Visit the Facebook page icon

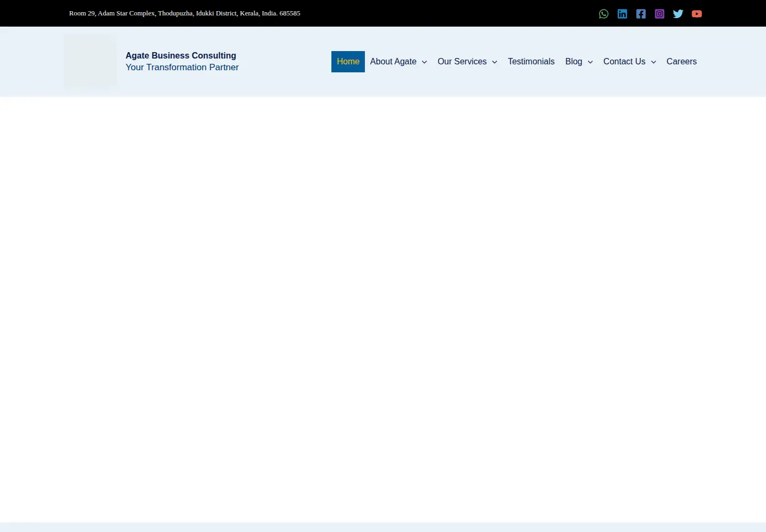[641, 14]
